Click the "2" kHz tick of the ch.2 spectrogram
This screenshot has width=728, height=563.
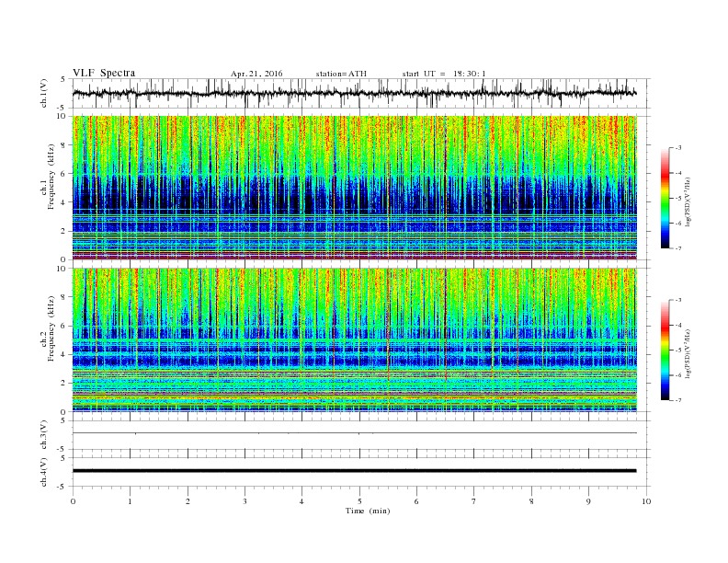63,384
